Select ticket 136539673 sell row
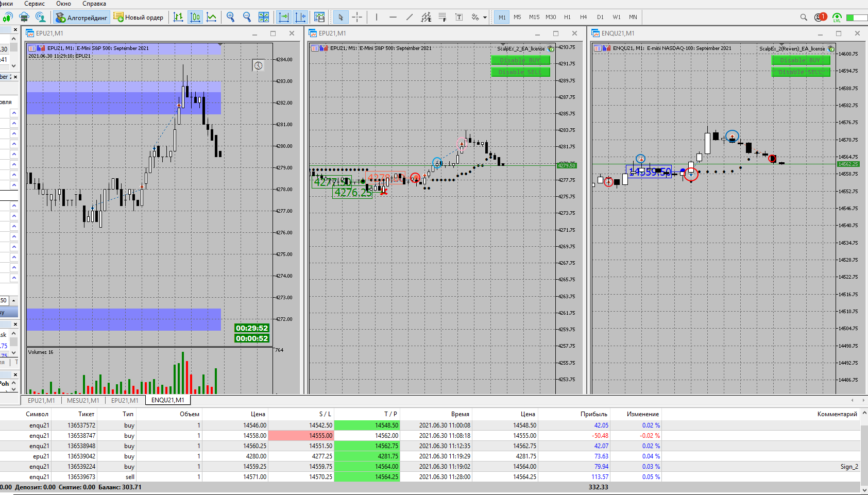The image size is (868, 495). [430, 477]
